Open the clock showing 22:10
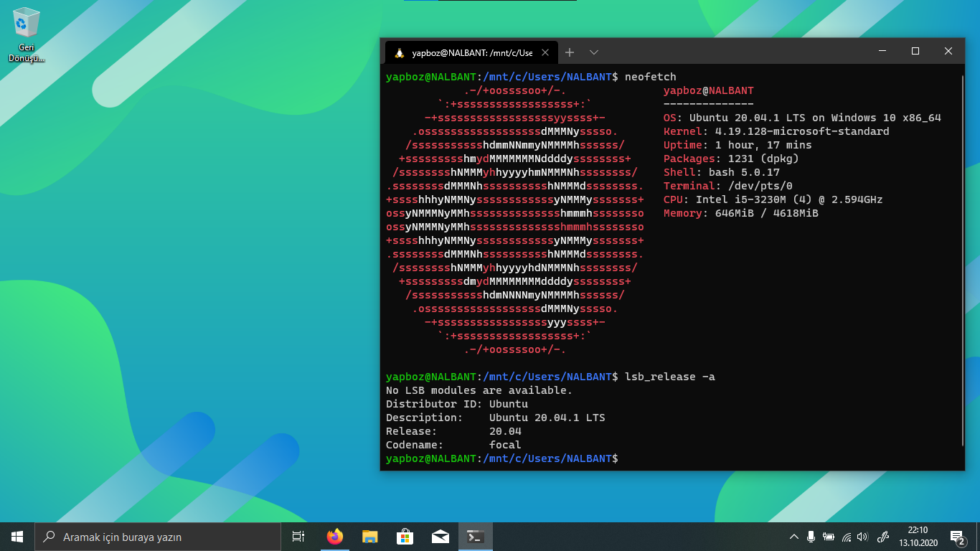The width and height of the screenshot is (980, 551). 918,537
